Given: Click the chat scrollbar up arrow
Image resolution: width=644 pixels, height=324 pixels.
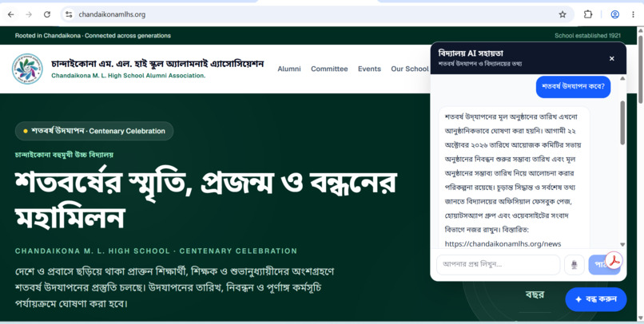Looking at the screenshot, I should [622, 78].
